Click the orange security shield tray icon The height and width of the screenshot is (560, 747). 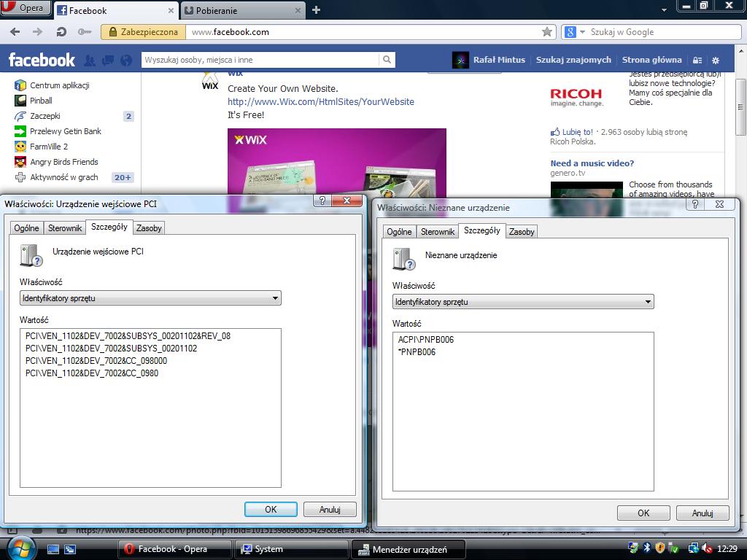(659, 548)
